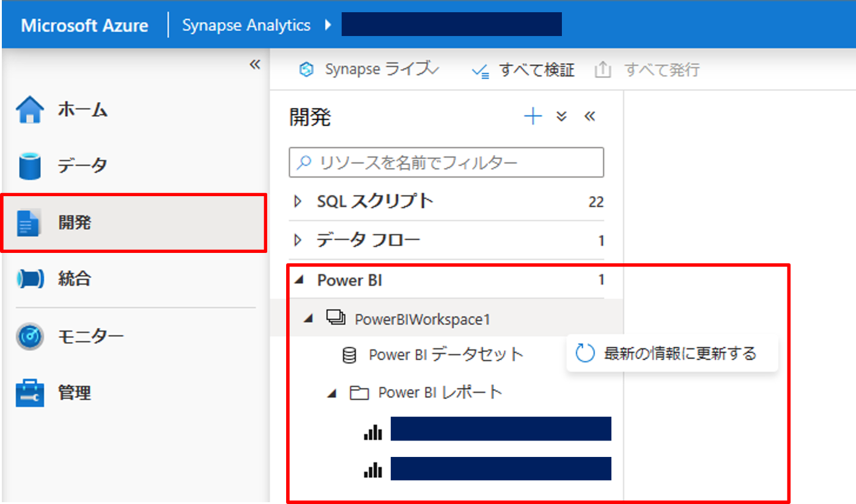Click the 管理 toolbox icon
Image resolution: width=856 pixels, height=504 pixels.
tap(29, 393)
